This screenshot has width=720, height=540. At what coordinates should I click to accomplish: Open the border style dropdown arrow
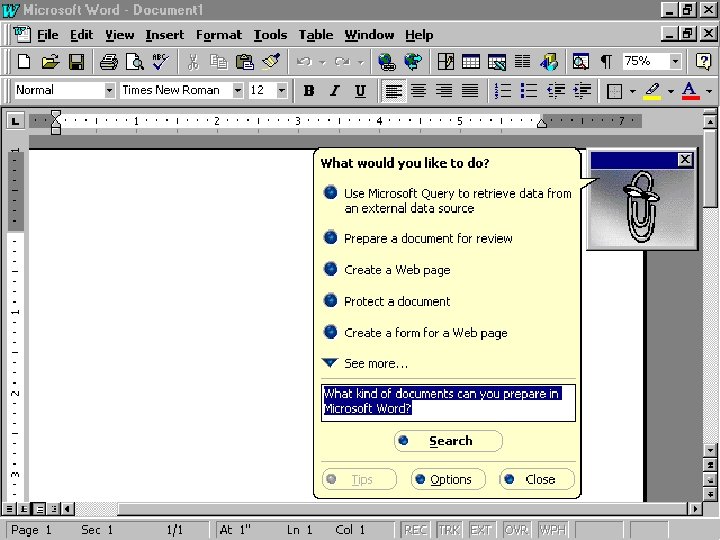click(x=633, y=91)
